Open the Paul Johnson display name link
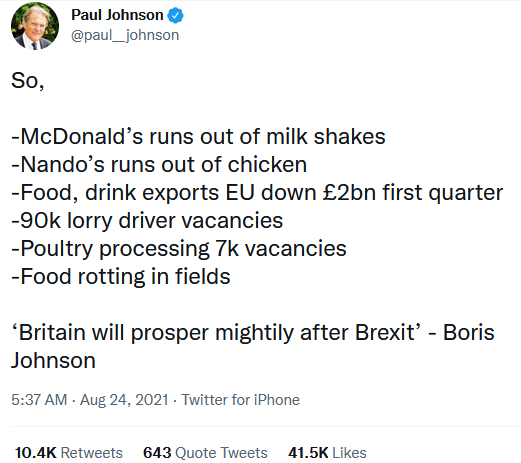This screenshot has height=463, width=521. (117, 15)
